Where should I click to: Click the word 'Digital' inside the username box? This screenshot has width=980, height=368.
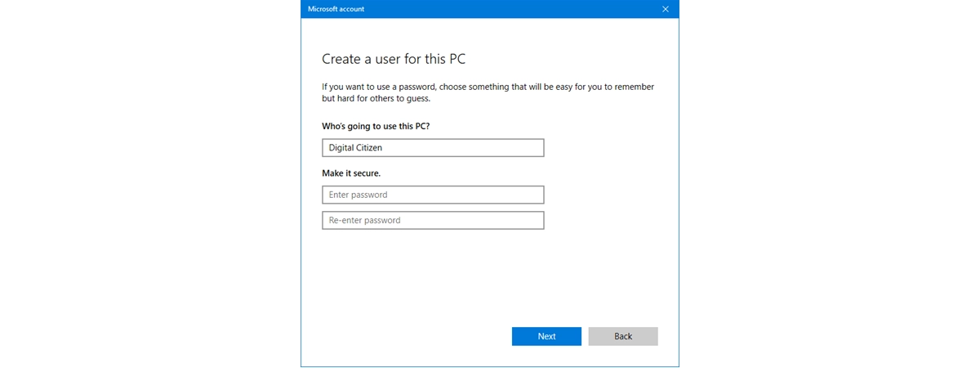341,148
